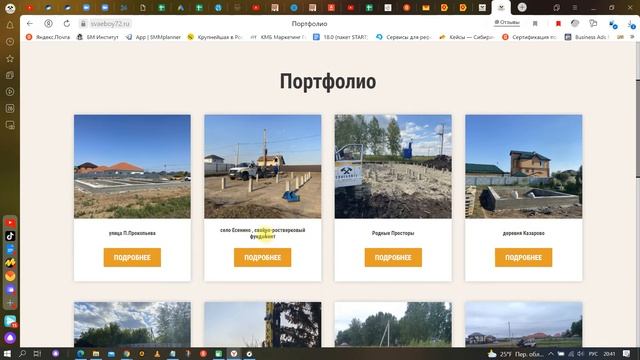This screenshot has height=360, width=640.
Task: Open the sidebar app with red notification badge
Action: click(x=10, y=321)
